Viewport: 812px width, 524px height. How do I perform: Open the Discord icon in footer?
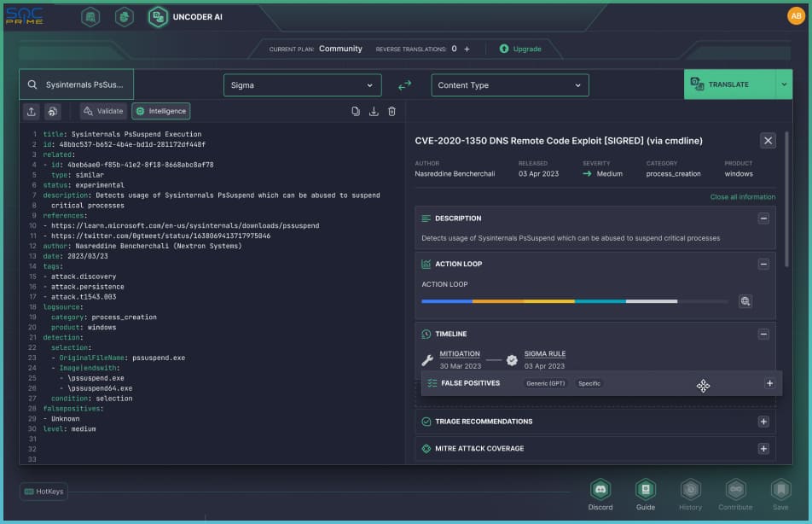[x=600, y=490]
